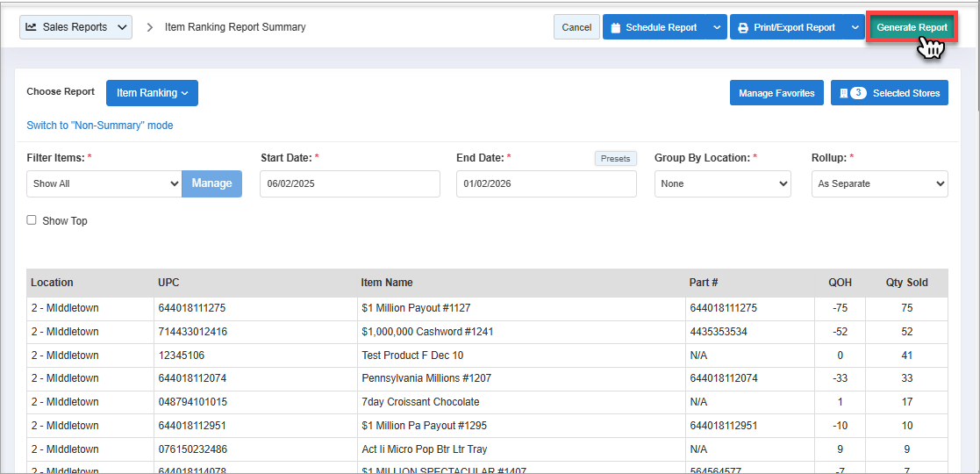Expand the Schedule Report split arrow
The height and width of the screenshot is (474, 980).
(x=717, y=28)
